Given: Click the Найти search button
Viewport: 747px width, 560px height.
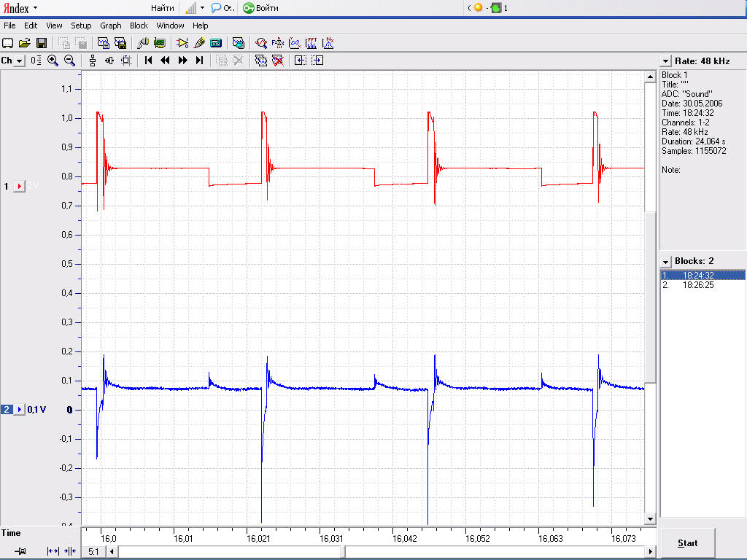Looking at the screenshot, I should click(163, 8).
